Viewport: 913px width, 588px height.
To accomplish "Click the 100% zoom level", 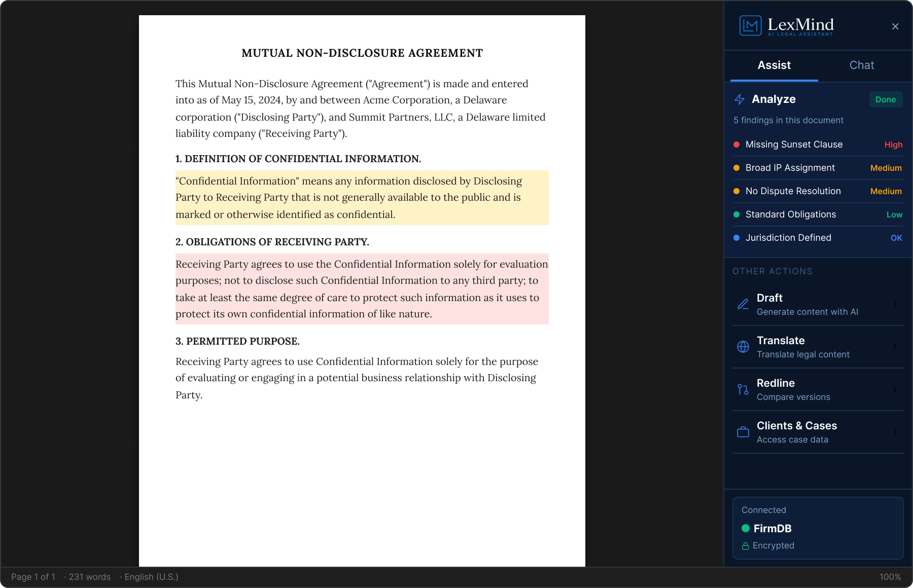I will point(890,577).
